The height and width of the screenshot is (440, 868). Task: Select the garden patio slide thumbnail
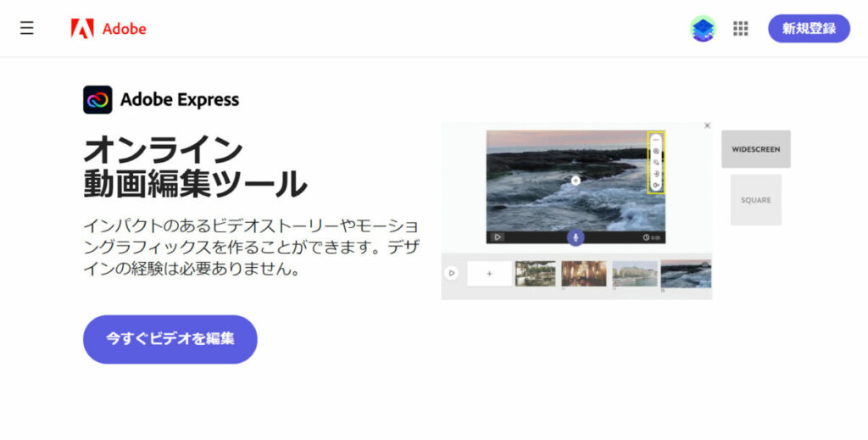(536, 273)
